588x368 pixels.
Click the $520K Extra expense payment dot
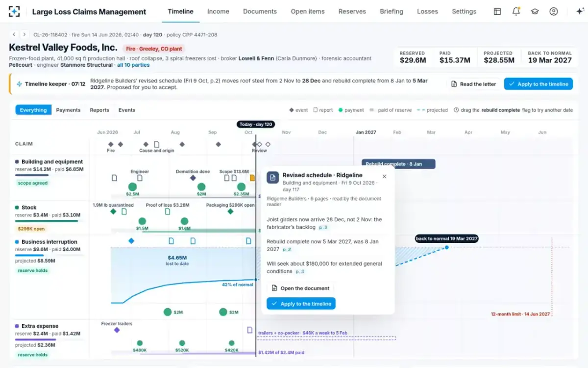pyautogui.click(x=182, y=343)
